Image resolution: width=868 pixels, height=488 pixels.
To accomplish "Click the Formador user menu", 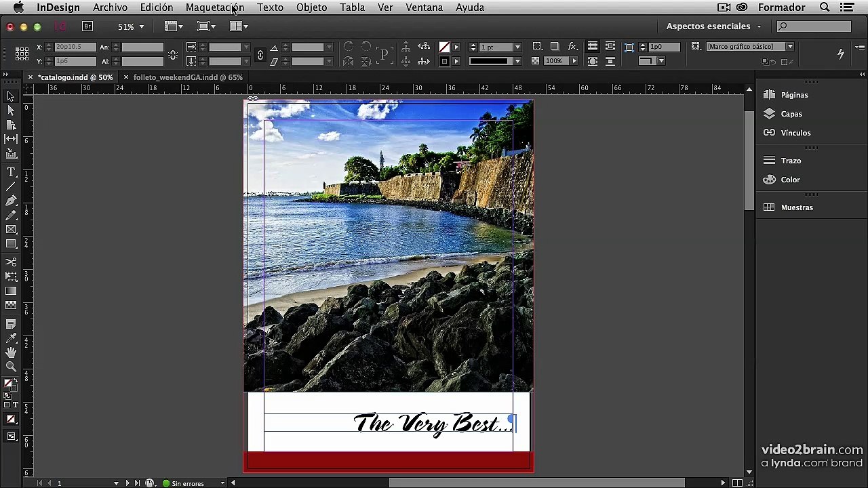I will tap(781, 7).
